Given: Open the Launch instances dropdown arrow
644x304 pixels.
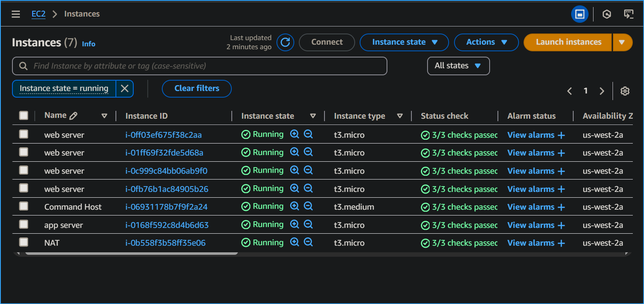Looking at the screenshot, I should [622, 42].
